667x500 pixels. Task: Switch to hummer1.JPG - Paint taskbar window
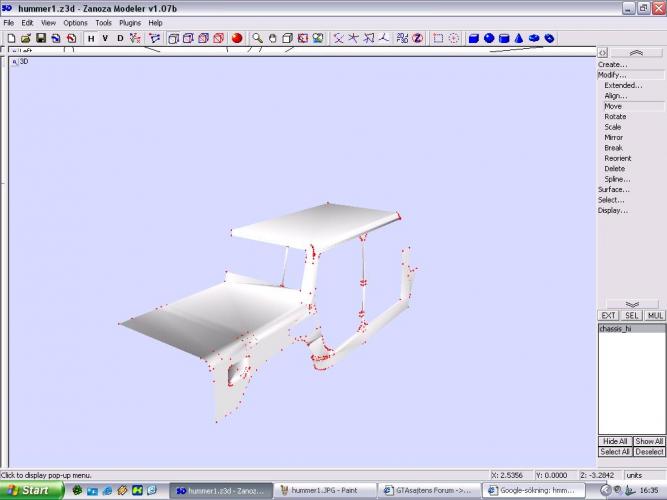[x=325, y=490]
